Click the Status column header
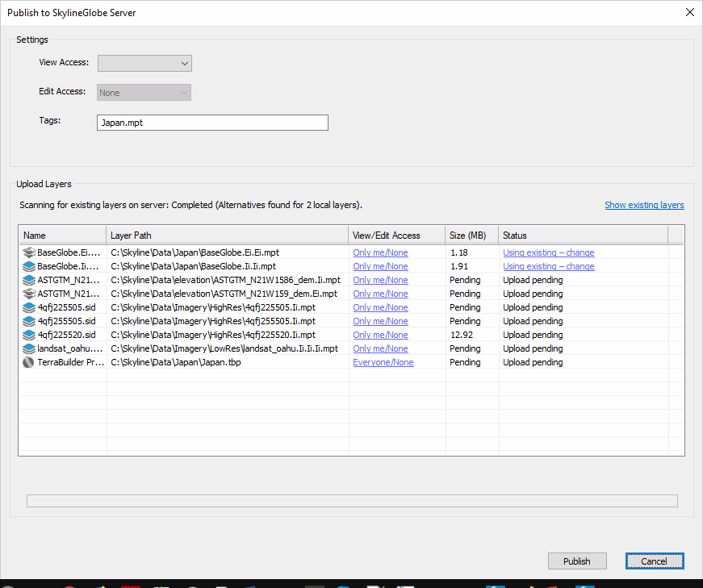Screen dimensions: 703x588 pos(583,236)
